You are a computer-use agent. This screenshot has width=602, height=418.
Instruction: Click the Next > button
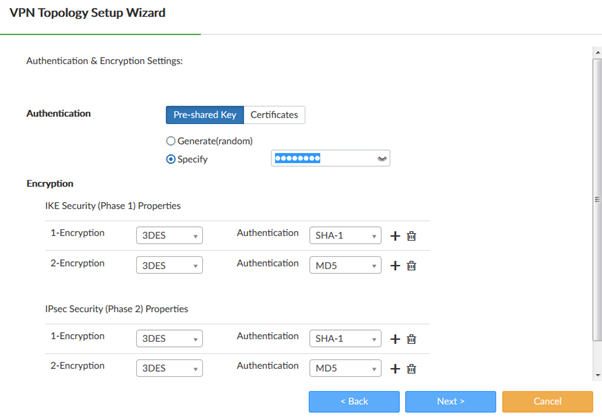click(x=450, y=401)
